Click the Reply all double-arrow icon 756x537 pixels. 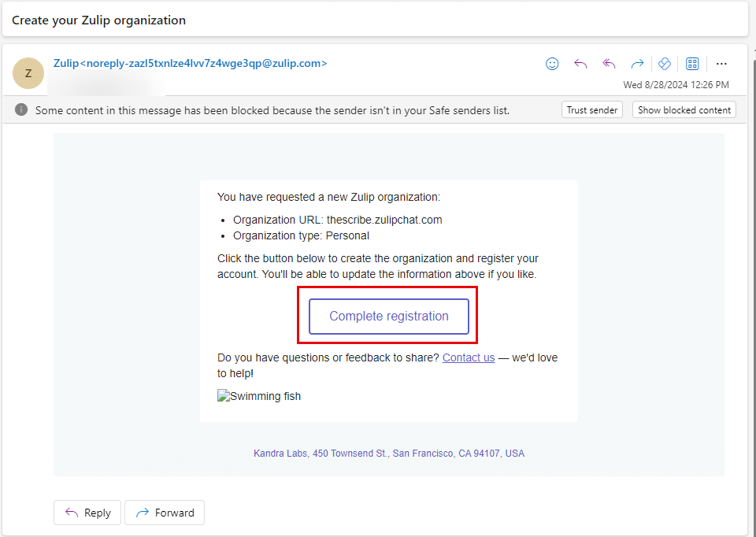coord(609,64)
